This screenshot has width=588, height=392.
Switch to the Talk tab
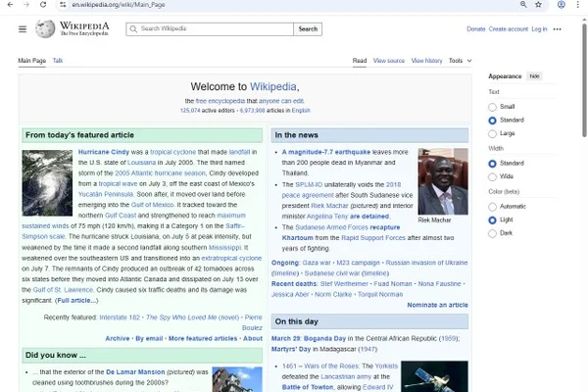pyautogui.click(x=58, y=61)
